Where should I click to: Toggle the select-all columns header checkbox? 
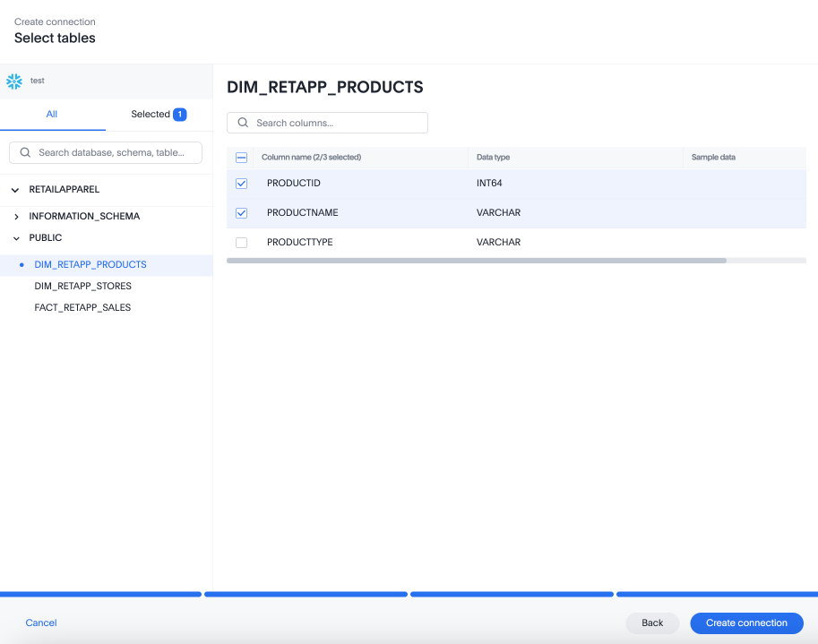[x=241, y=158]
